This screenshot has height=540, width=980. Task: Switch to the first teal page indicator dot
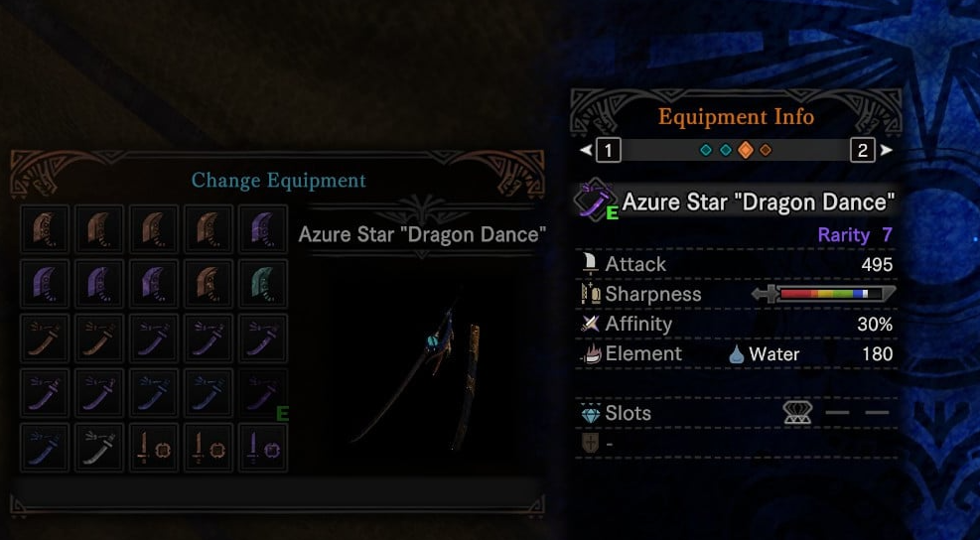(x=706, y=151)
